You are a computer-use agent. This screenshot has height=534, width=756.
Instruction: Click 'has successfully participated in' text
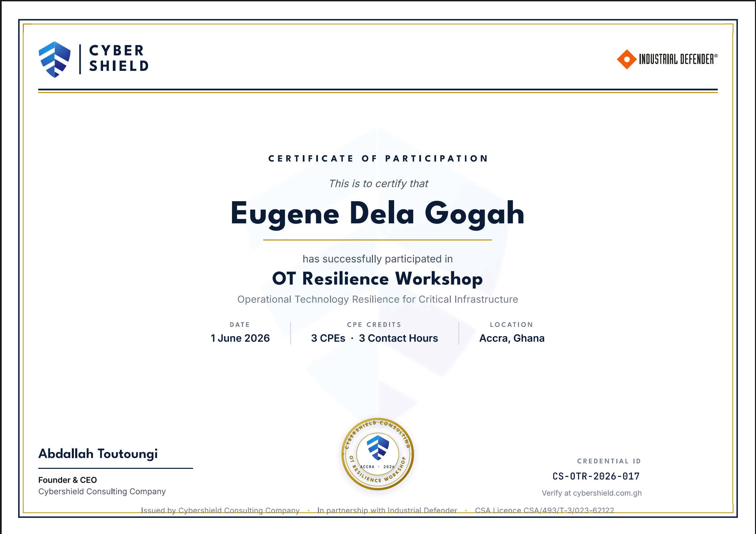[x=378, y=259]
